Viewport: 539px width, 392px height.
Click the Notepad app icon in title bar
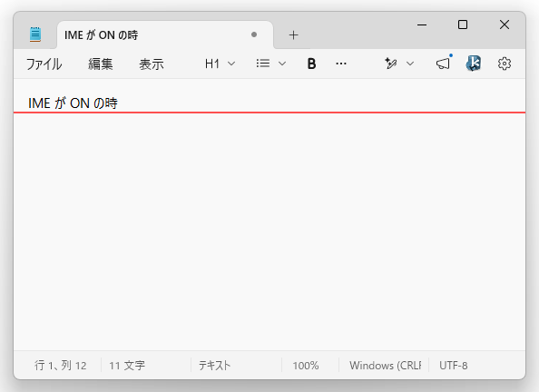35,34
